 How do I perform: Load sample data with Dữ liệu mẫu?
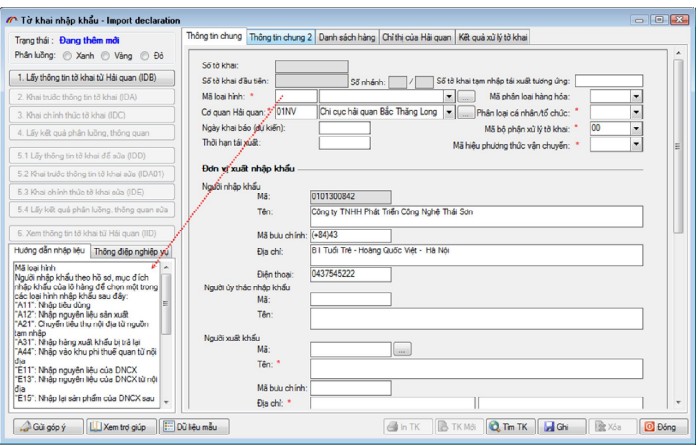[190, 426]
